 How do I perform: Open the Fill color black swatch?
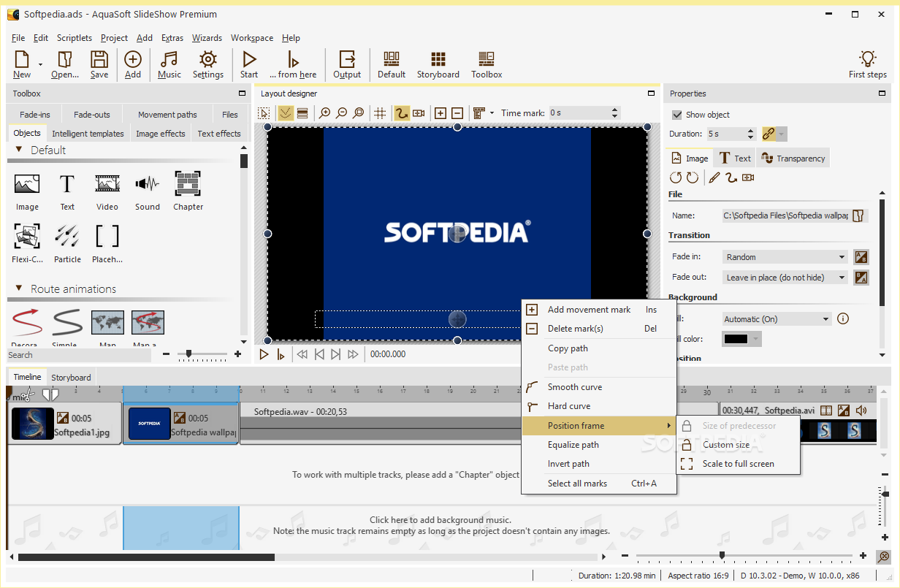point(741,339)
